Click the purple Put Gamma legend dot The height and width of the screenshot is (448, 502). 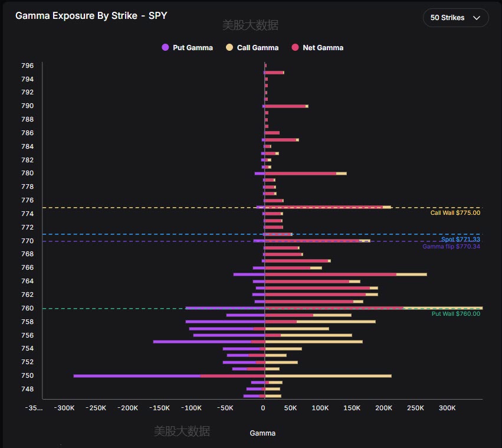[165, 47]
